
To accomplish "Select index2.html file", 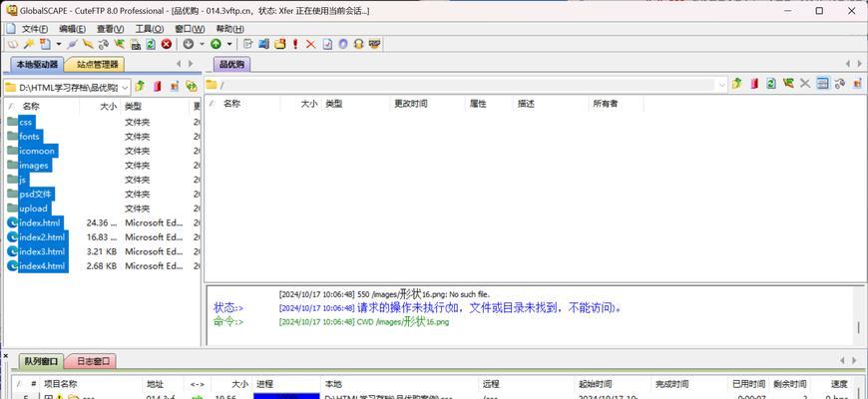I will coord(42,237).
